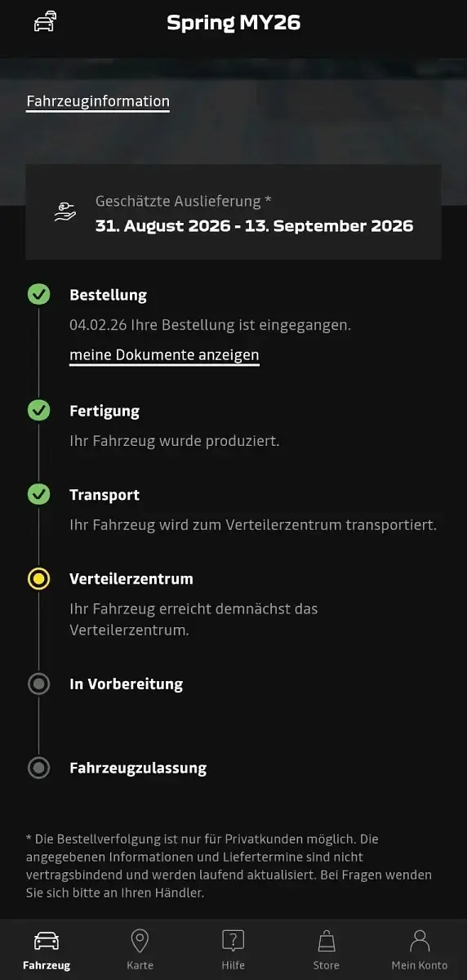Screen dimensions: 467x980
Task: Open the Store shopping bag icon
Action: 327,941
